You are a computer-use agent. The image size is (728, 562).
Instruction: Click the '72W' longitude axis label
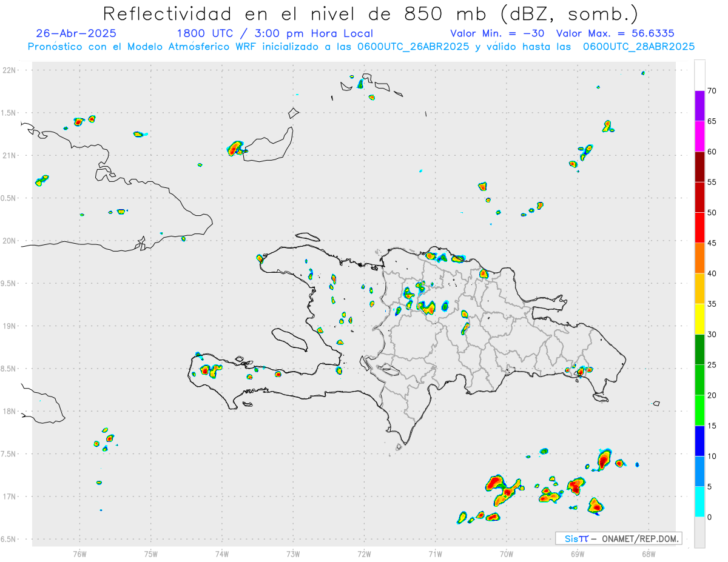(364, 554)
